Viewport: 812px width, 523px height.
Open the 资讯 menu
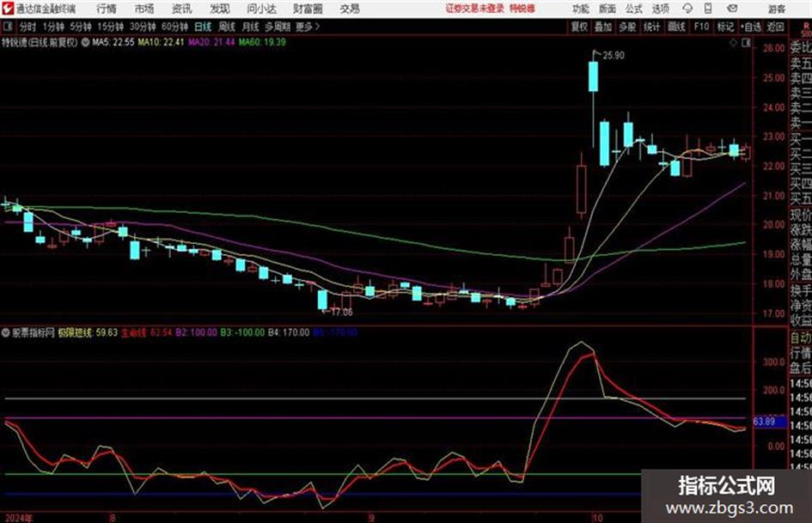[x=182, y=9]
